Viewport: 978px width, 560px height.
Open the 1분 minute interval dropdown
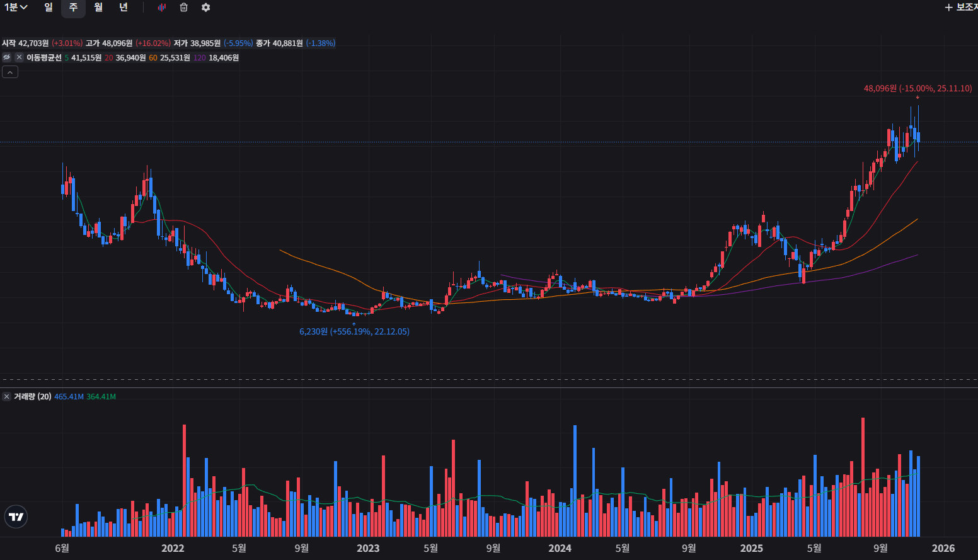[x=16, y=8]
